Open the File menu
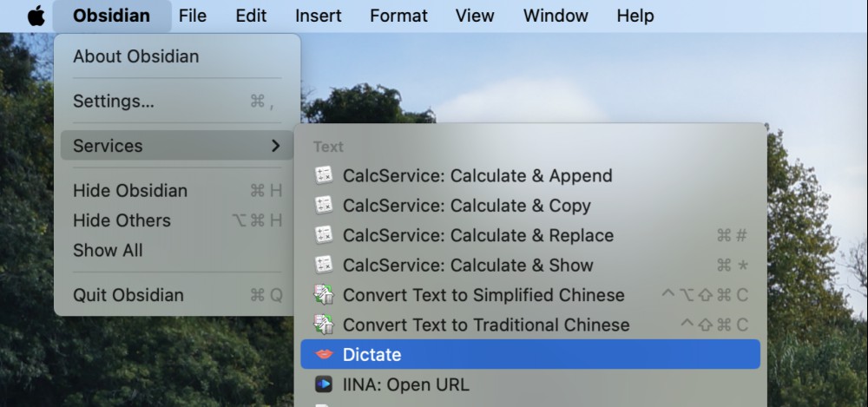The image size is (868, 407). pyautogui.click(x=193, y=16)
